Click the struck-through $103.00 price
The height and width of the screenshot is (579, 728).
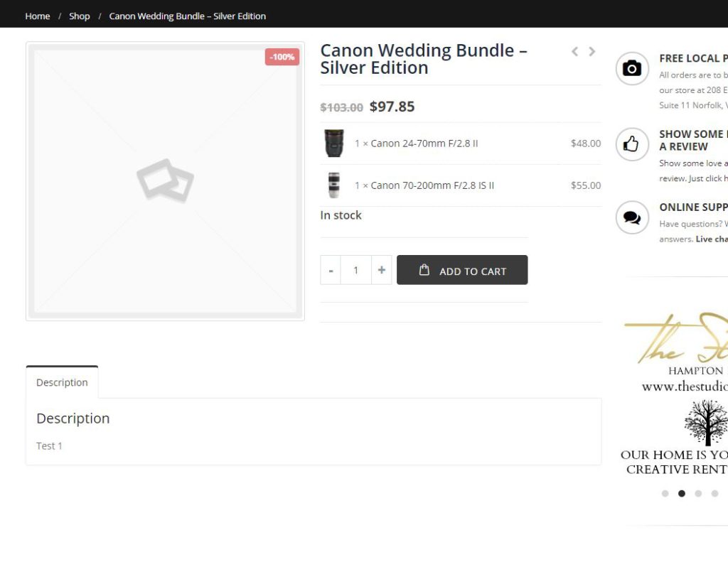point(342,108)
